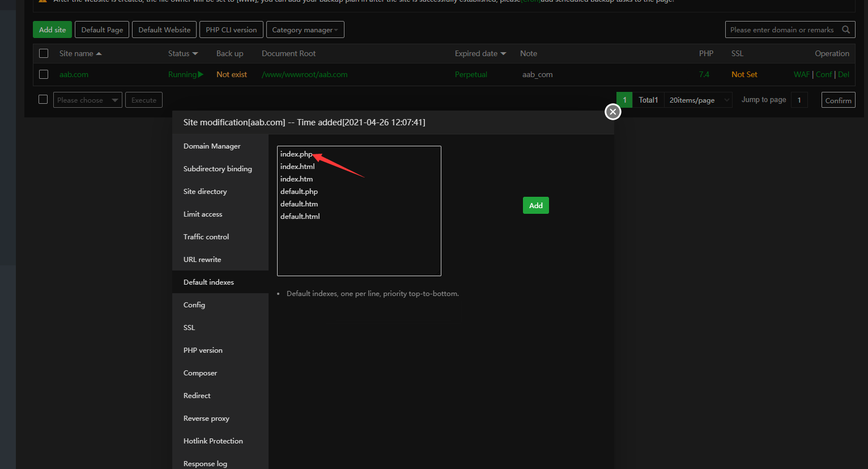Expand the Please choose dropdown

(x=88, y=100)
